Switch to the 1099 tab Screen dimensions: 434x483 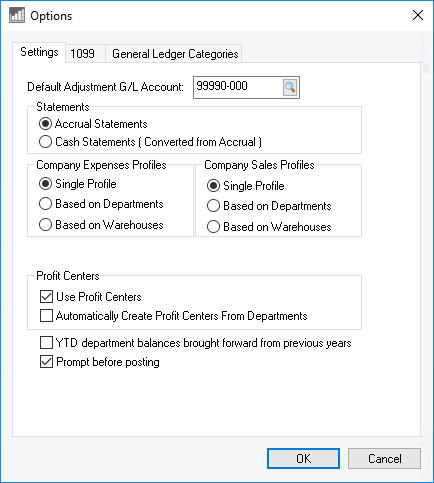click(82, 53)
